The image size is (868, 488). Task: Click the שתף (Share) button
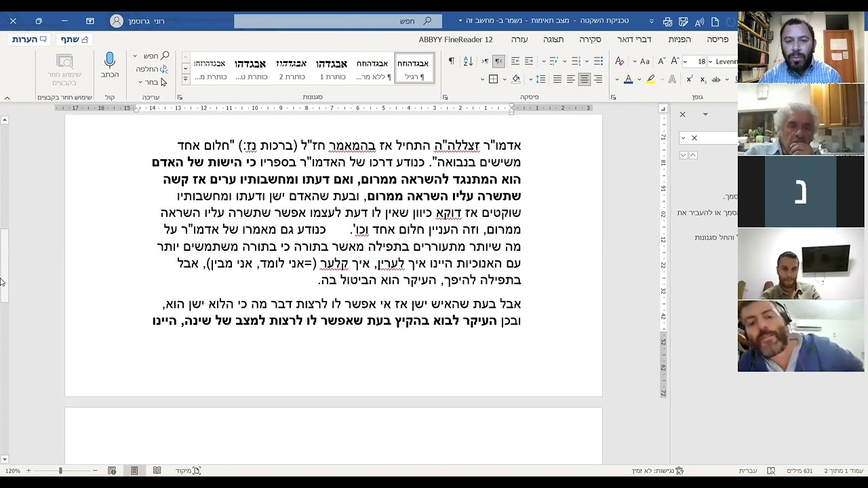[x=75, y=39]
